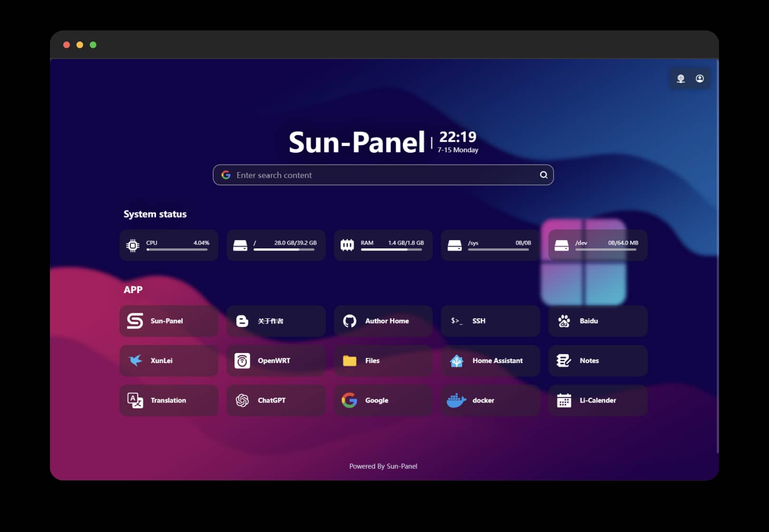769x532 pixels.
Task: Open the Baidu paw icon
Action: pyautogui.click(x=564, y=321)
